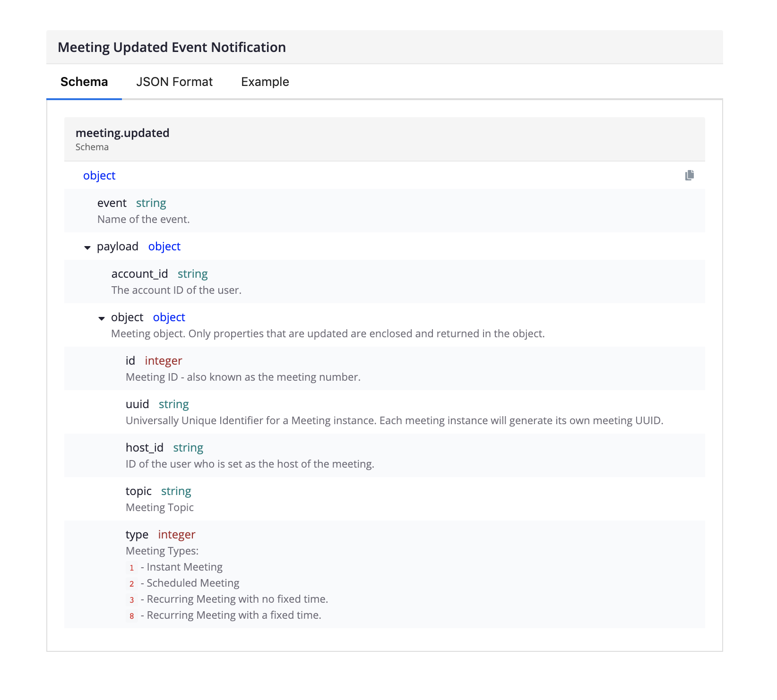Click the blue type label beside the nested object property
The height and width of the screenshot is (700, 777).
click(169, 317)
